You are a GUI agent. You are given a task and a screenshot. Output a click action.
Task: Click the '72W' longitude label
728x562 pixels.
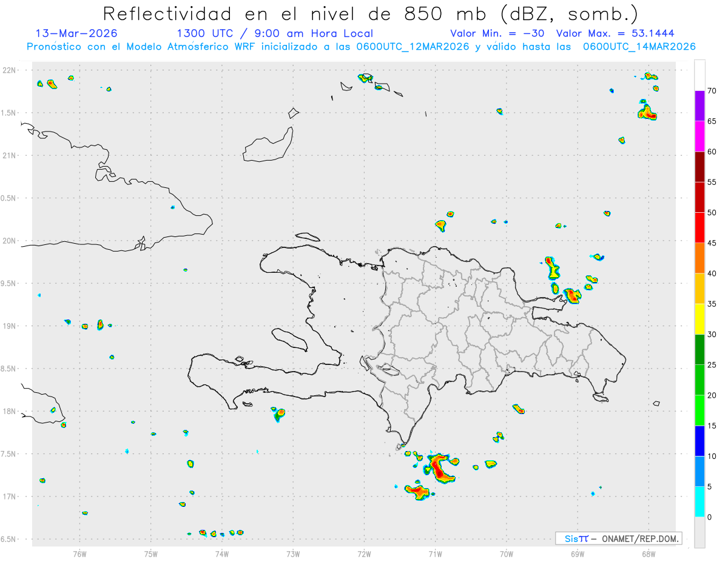pyautogui.click(x=364, y=553)
